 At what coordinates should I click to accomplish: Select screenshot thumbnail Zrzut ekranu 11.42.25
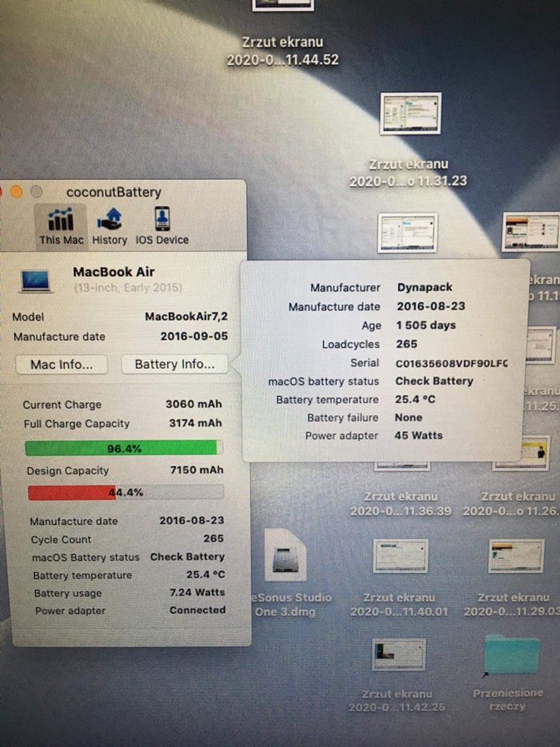[399, 654]
